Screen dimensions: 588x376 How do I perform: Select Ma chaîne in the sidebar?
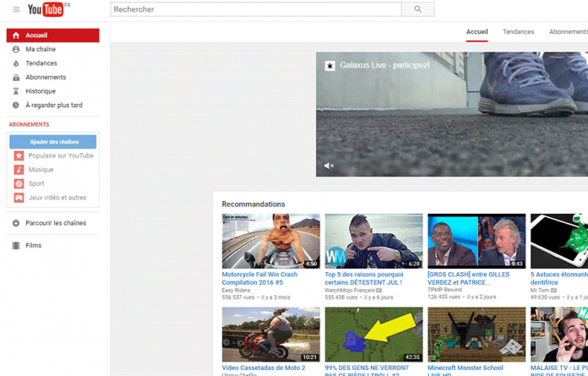[41, 49]
